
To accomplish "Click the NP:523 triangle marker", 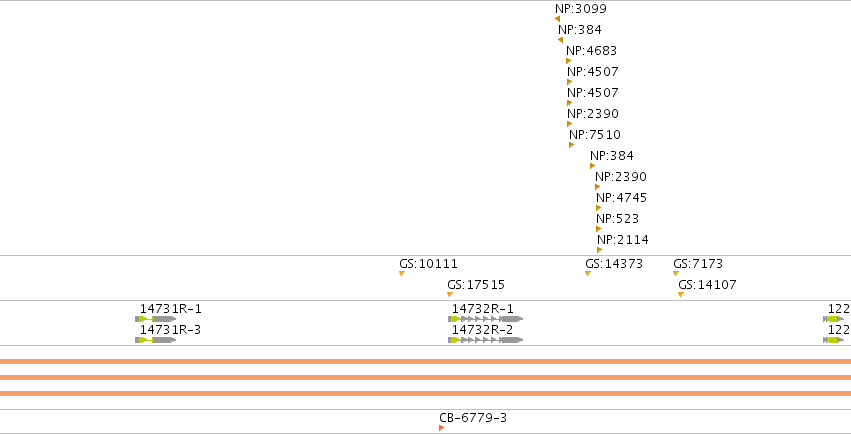I will (x=599, y=229).
